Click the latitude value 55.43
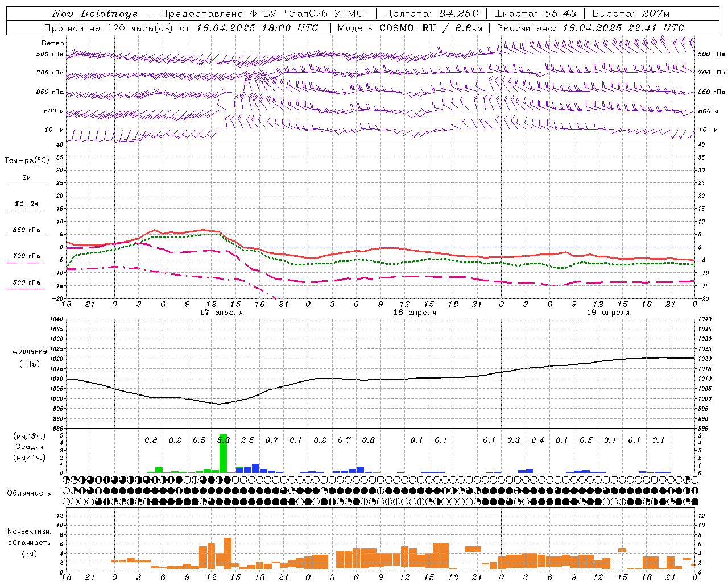The image size is (728, 582). tap(560, 14)
